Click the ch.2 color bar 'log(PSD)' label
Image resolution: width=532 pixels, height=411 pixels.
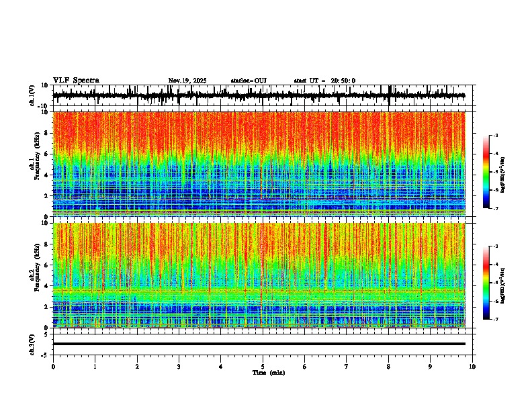point(502,285)
